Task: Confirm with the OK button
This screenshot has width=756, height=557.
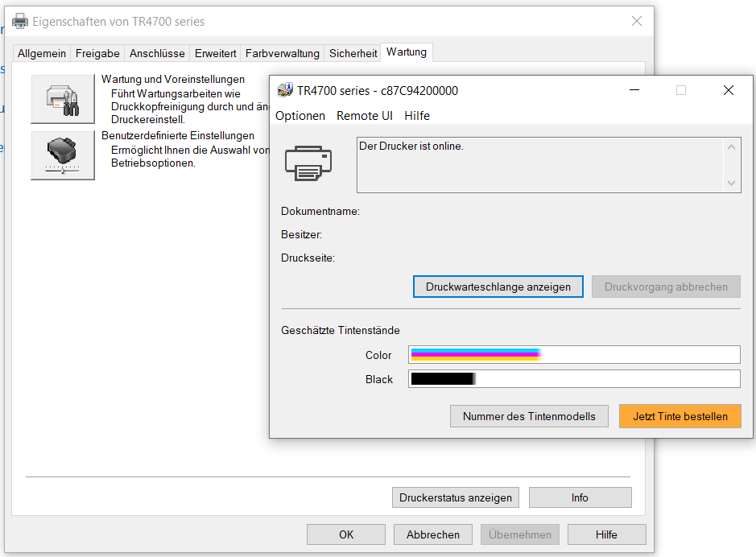Action: [346, 534]
